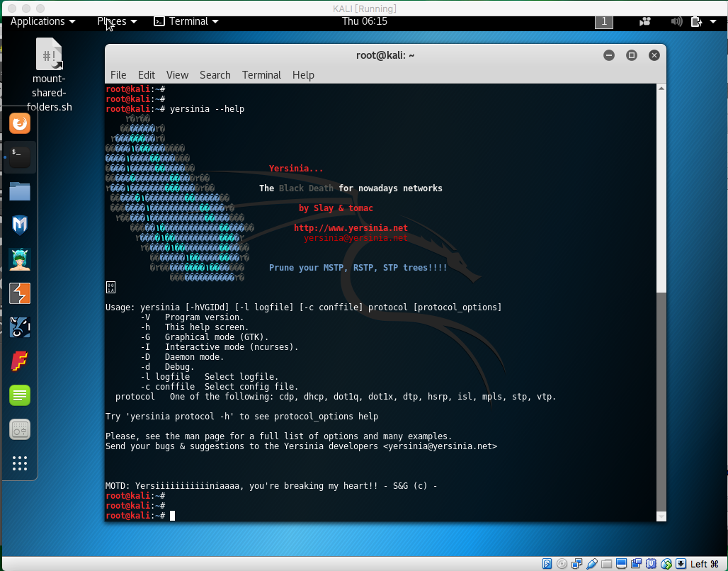
Task: Click the '-V Program version.' option line
Action: click(192, 317)
